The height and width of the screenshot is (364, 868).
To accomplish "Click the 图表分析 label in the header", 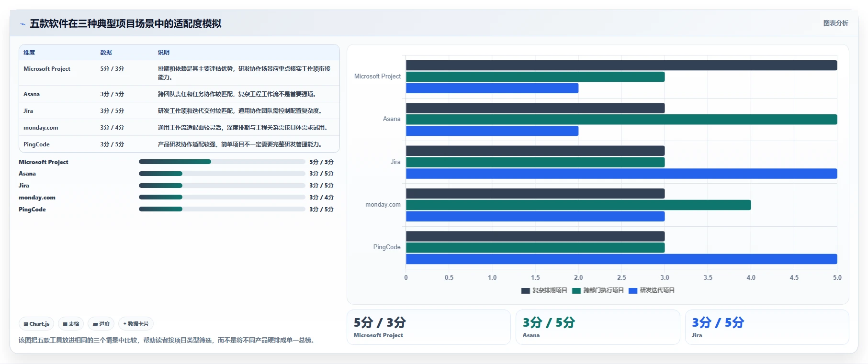I will click(x=835, y=23).
